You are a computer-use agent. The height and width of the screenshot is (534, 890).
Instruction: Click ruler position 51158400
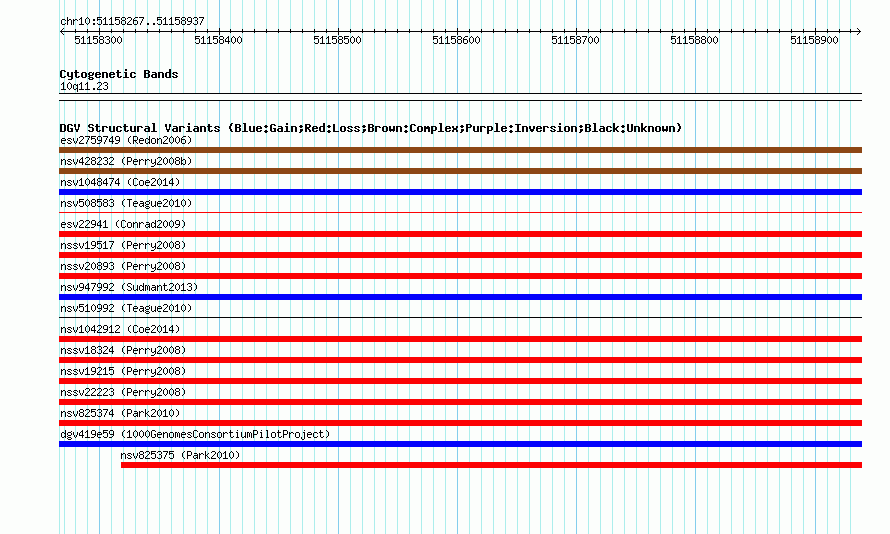(x=219, y=40)
